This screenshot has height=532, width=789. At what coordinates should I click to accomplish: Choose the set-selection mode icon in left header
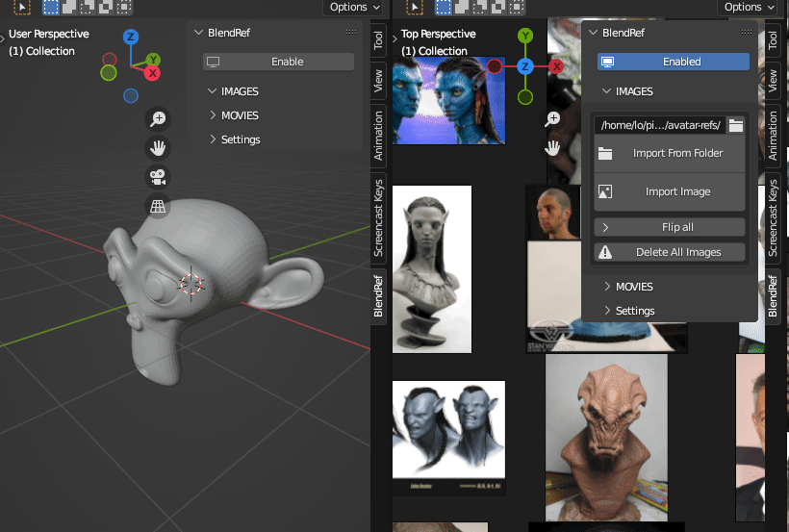point(51,7)
